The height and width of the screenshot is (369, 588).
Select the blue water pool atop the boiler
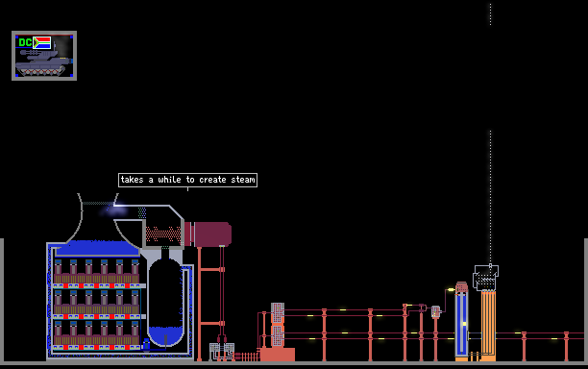[97, 248]
